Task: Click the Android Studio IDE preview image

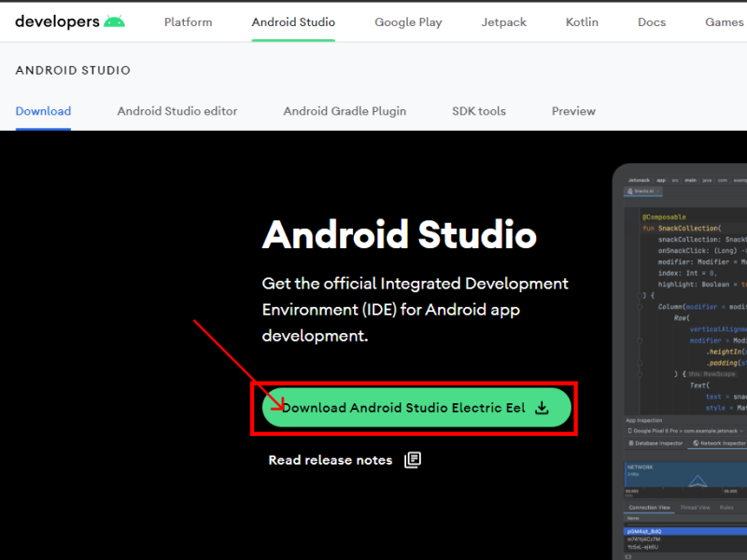Action: (680, 362)
